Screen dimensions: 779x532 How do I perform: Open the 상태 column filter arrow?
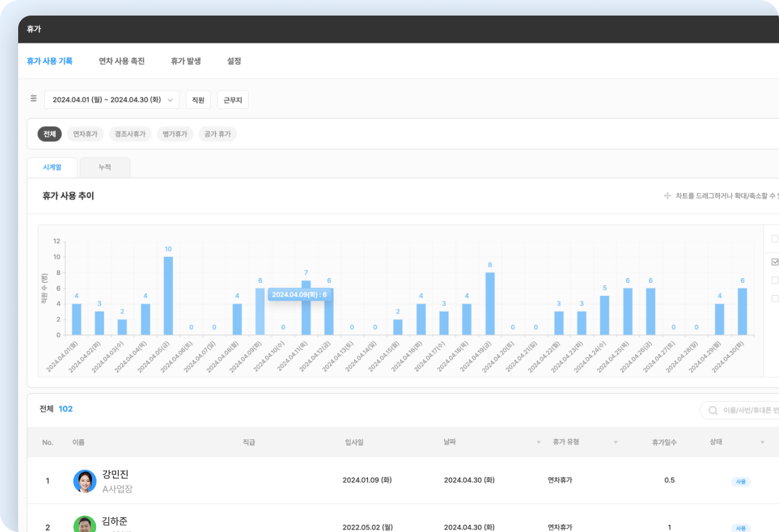[x=762, y=442]
